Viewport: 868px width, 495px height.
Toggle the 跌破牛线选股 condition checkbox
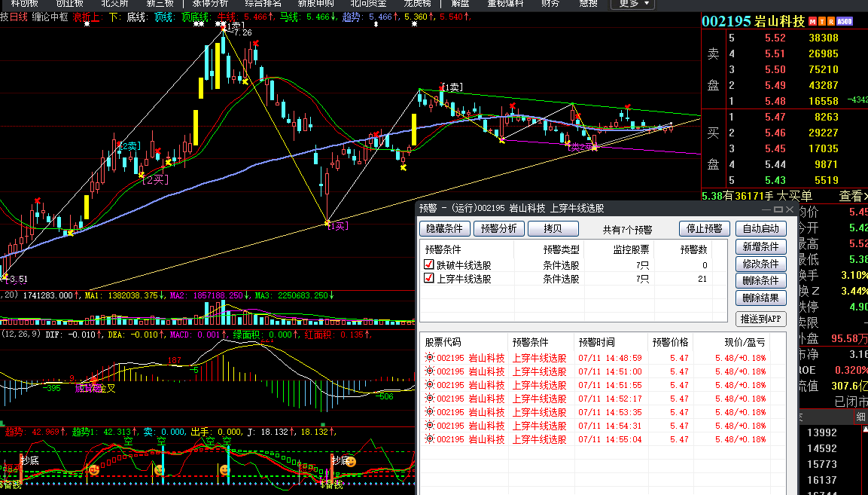(x=428, y=264)
